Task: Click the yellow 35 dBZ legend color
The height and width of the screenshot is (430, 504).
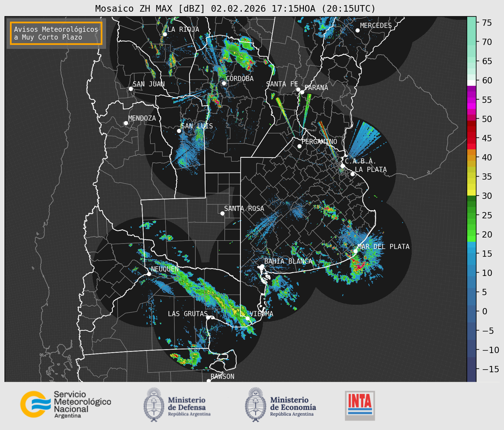Action: [471, 177]
